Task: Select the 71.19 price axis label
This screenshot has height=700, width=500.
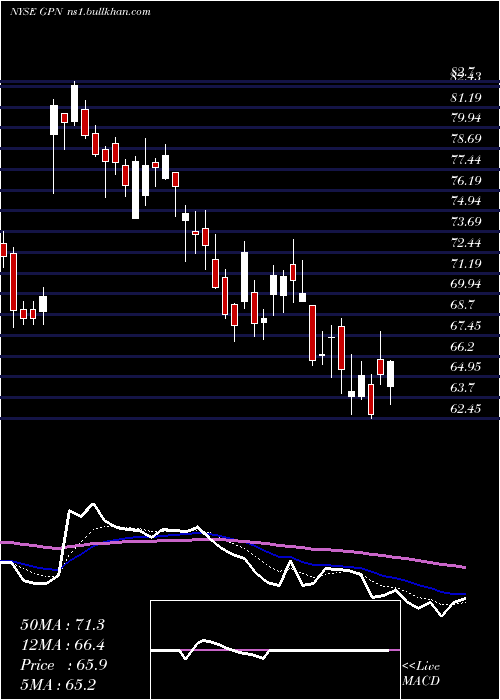Action: (x=467, y=263)
